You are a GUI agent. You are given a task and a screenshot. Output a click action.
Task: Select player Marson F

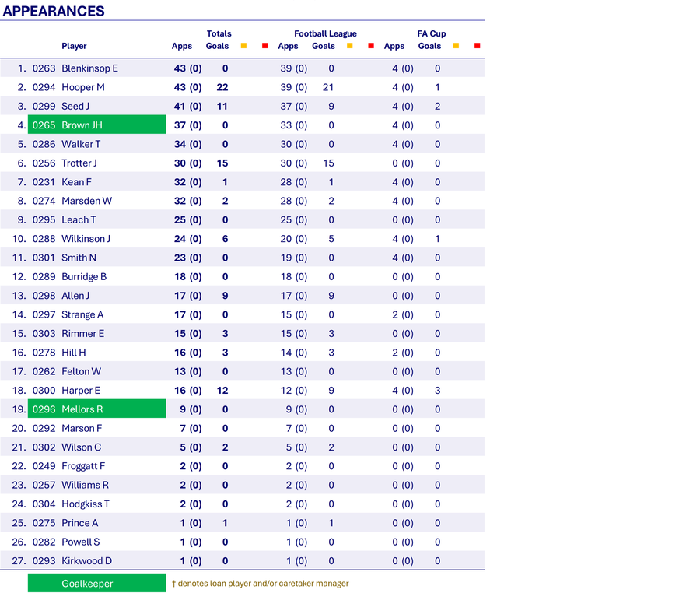click(x=82, y=428)
